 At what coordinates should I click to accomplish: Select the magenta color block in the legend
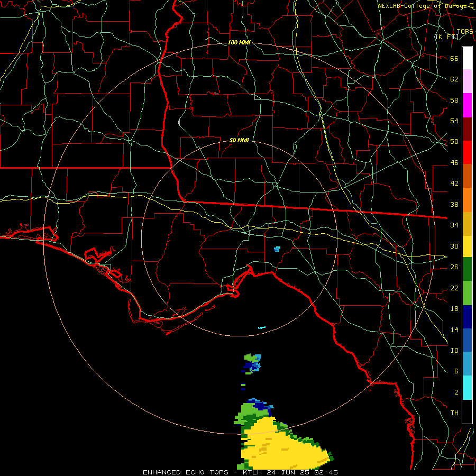pyautogui.click(x=467, y=105)
